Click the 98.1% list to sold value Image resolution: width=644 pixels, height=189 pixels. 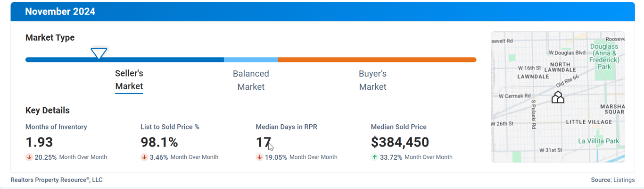pyautogui.click(x=159, y=142)
